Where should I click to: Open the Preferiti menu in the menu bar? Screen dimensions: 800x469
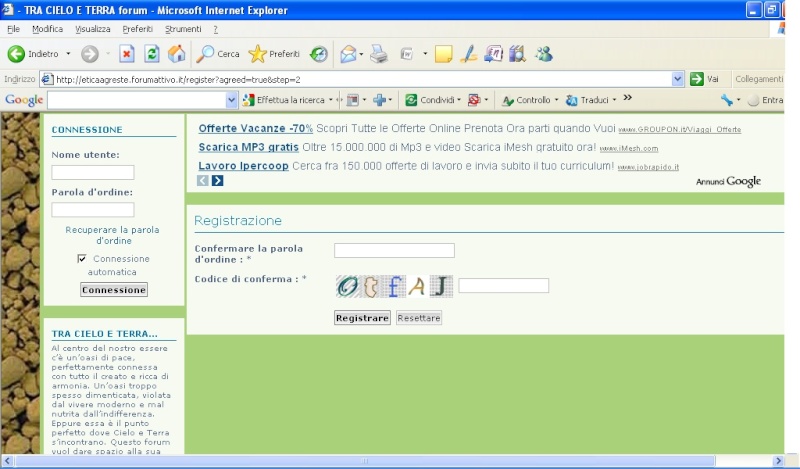tap(137, 29)
